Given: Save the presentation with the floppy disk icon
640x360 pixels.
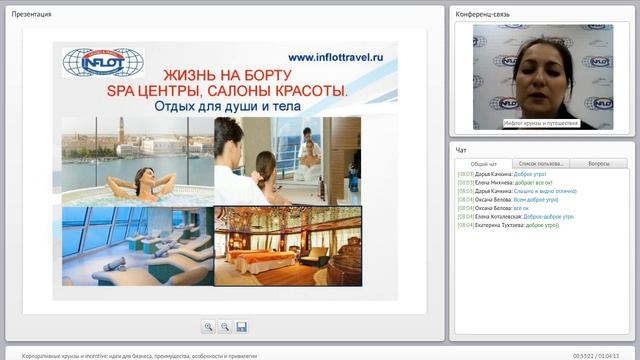Looking at the screenshot, I should (x=241, y=327).
